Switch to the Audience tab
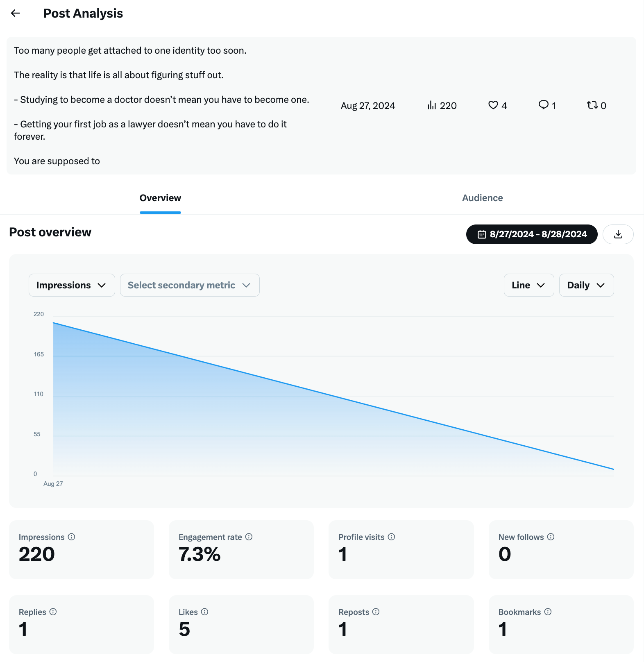The image size is (644, 662). pos(482,198)
